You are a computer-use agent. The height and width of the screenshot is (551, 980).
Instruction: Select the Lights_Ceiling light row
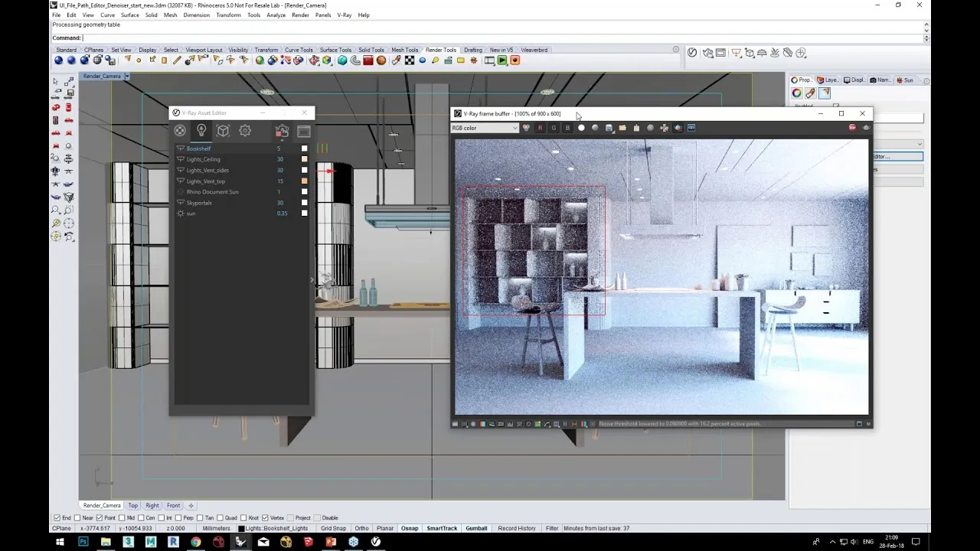(x=241, y=159)
